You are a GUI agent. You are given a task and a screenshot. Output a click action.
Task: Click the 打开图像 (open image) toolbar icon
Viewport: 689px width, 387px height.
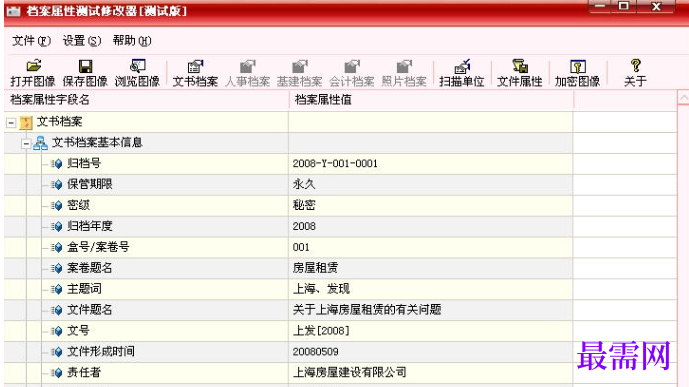coord(33,66)
